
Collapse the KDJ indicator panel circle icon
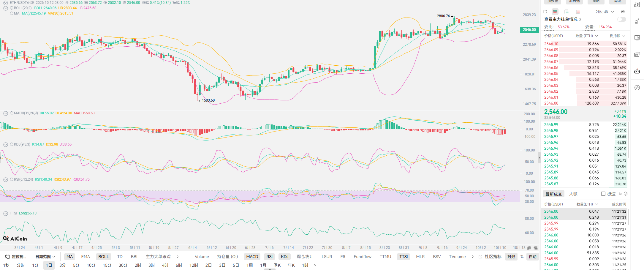(5, 144)
